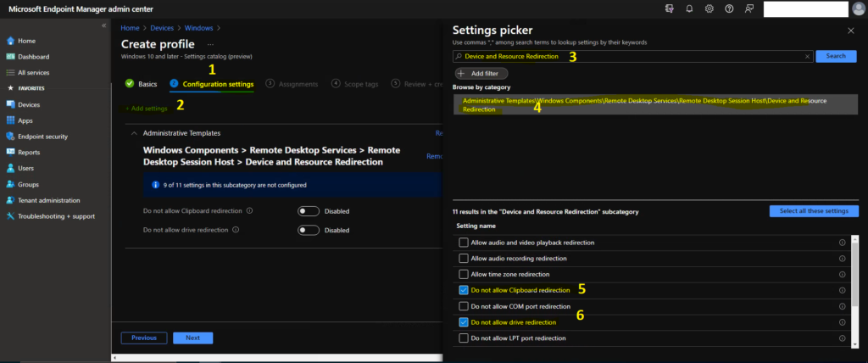Open portal settings gear
Image resolution: width=868 pixels, height=363 pixels.
pos(709,8)
